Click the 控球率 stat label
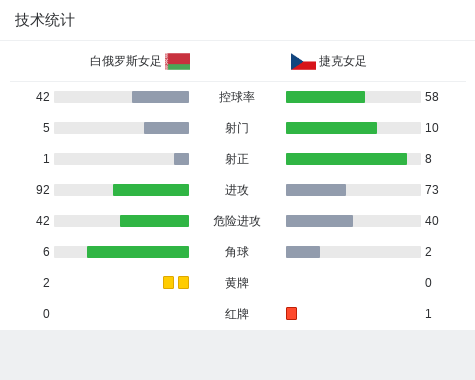Screen dimensions: 475x380 (237, 97)
